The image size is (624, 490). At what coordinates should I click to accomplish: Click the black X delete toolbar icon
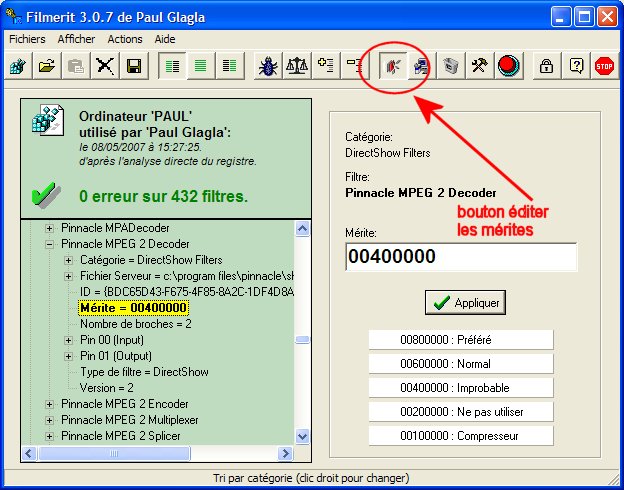(105, 66)
